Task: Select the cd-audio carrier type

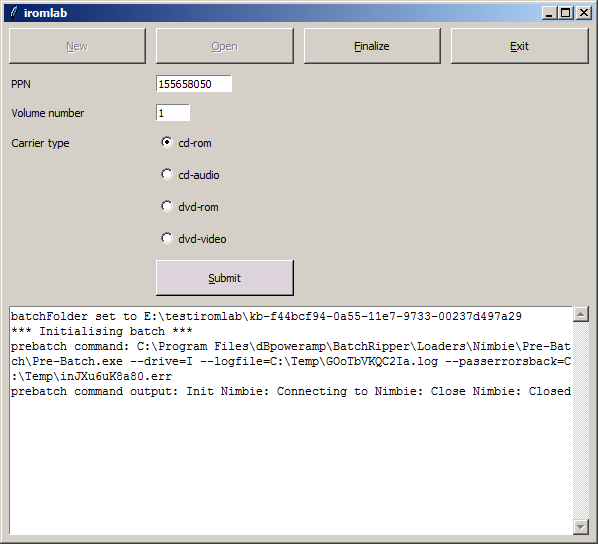Action: coord(190,175)
